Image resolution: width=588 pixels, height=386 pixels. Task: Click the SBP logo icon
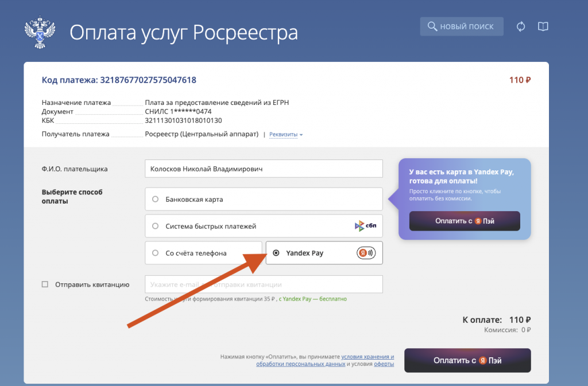point(365,226)
